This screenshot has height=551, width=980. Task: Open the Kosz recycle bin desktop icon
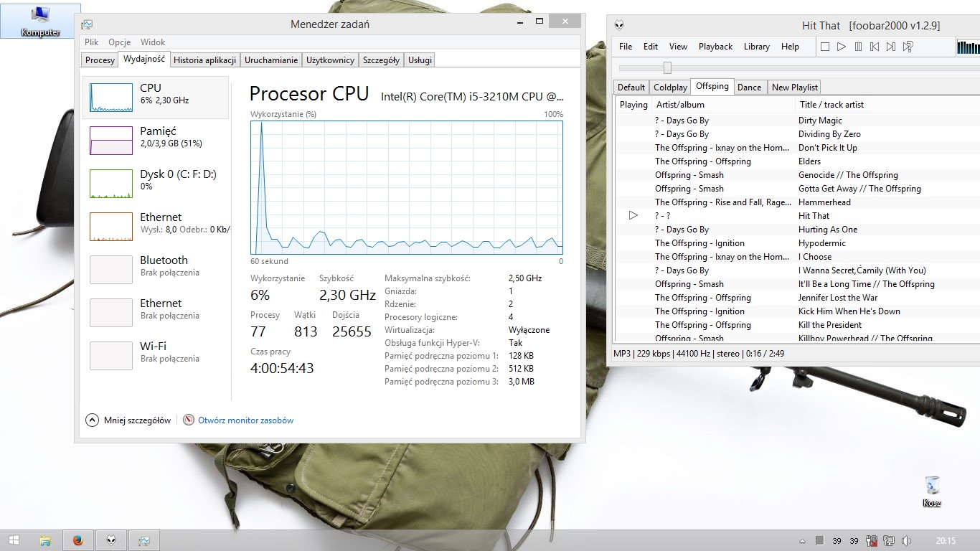point(932,491)
